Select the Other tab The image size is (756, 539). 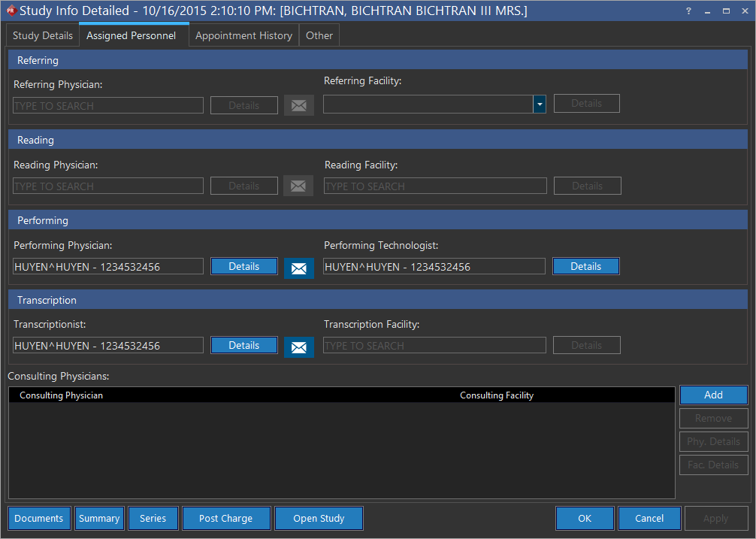[319, 35]
